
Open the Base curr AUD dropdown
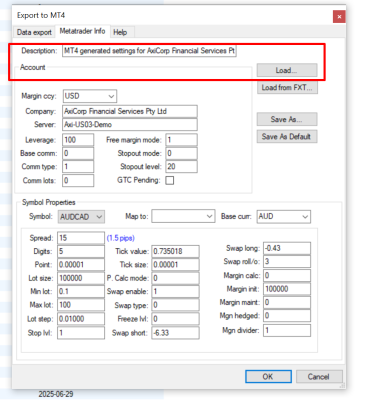point(284,216)
